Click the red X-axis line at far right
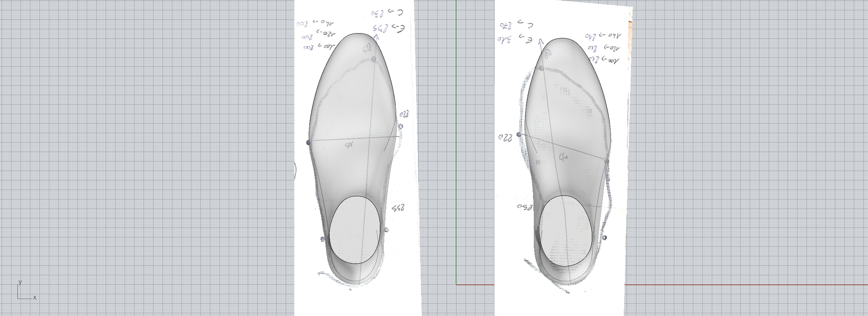The image size is (868, 316). tap(750, 284)
